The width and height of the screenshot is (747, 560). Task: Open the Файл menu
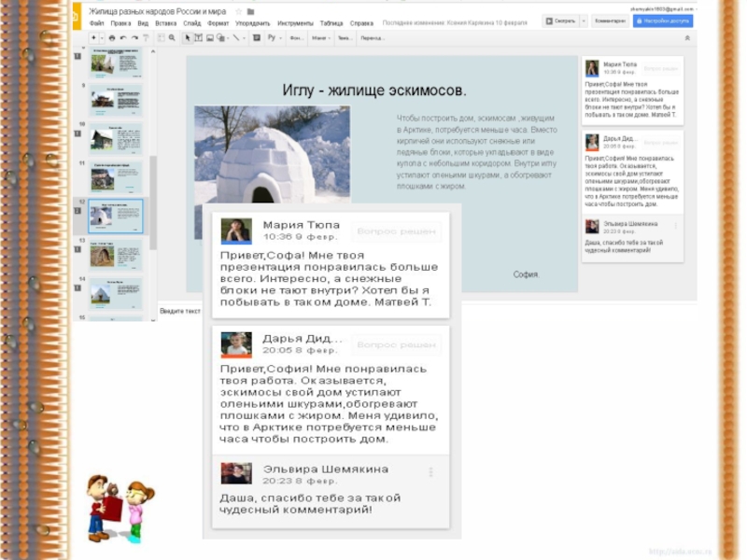click(x=96, y=21)
